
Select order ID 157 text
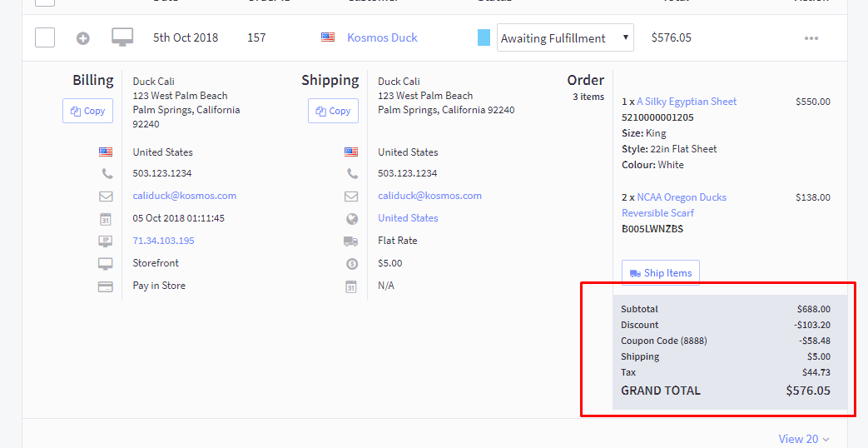256,37
